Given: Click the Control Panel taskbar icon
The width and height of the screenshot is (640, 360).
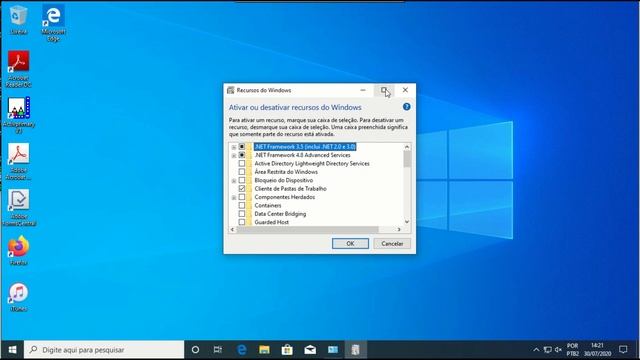Looking at the screenshot, I should coord(333,350).
